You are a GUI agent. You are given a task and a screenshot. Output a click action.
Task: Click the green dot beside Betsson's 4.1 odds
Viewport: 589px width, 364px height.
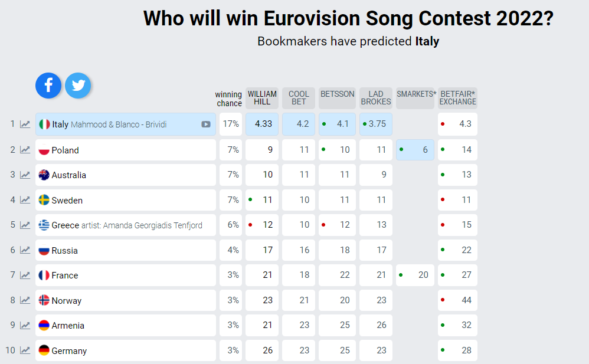click(x=325, y=124)
